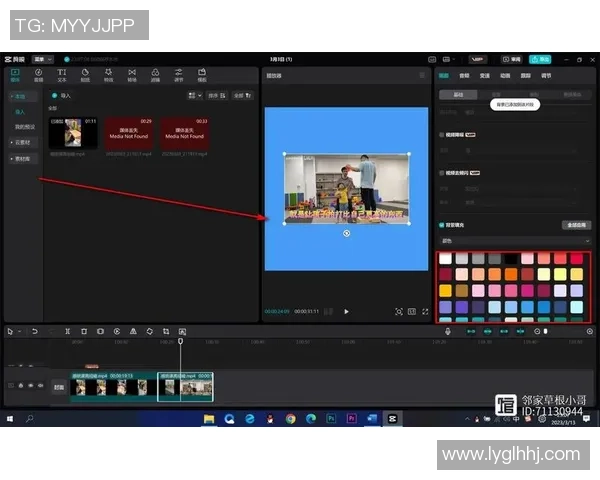This screenshot has width=600, height=480.
Task: Open the media grid view dropdown
Action: (195, 96)
